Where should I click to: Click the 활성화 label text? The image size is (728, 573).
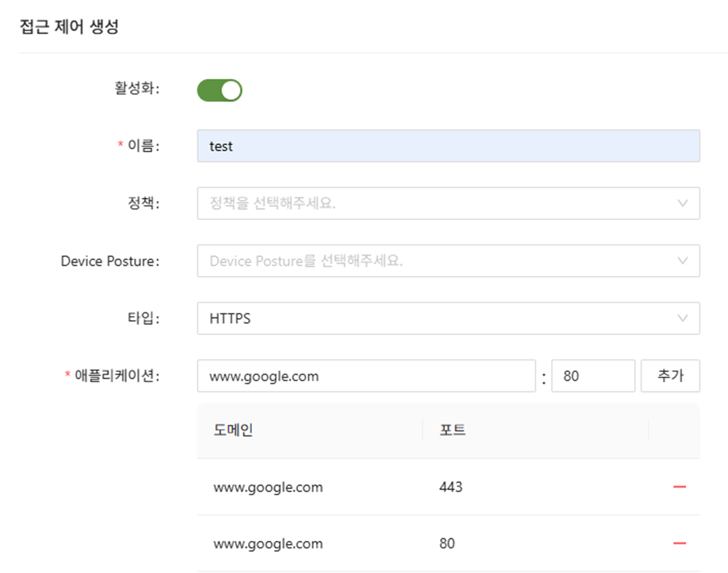coord(137,89)
